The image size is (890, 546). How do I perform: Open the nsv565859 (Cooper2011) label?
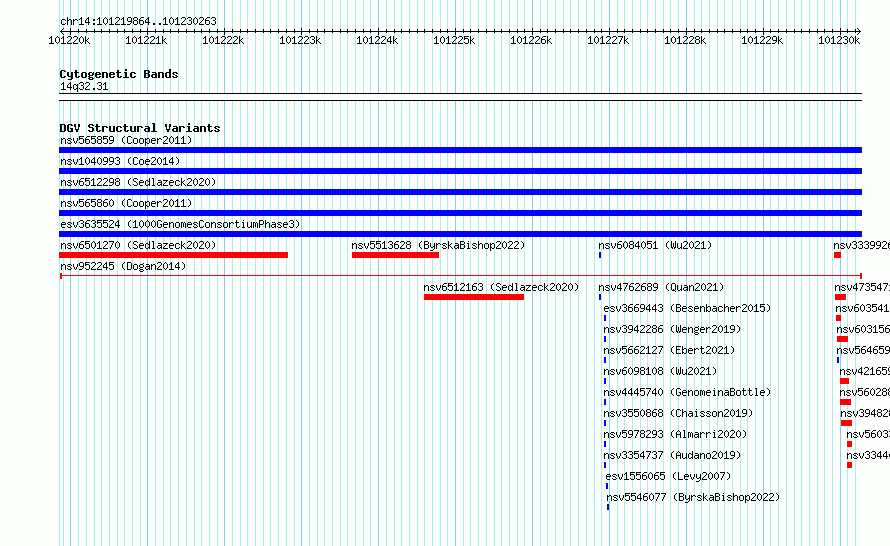click(x=126, y=140)
